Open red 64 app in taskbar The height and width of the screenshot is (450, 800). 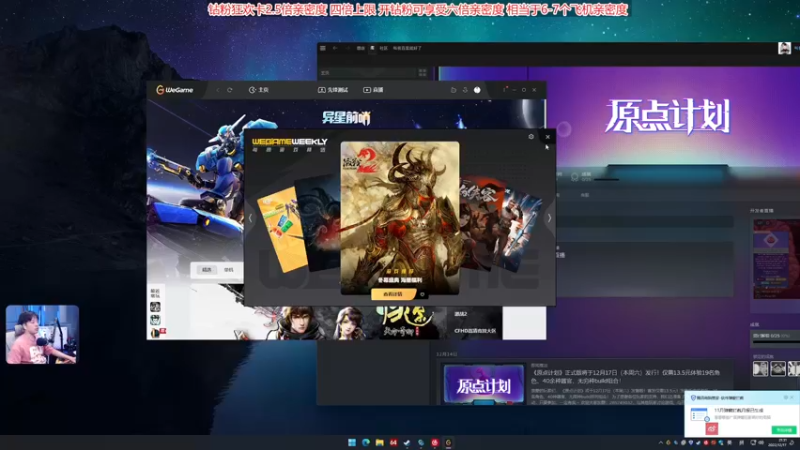(x=393, y=442)
